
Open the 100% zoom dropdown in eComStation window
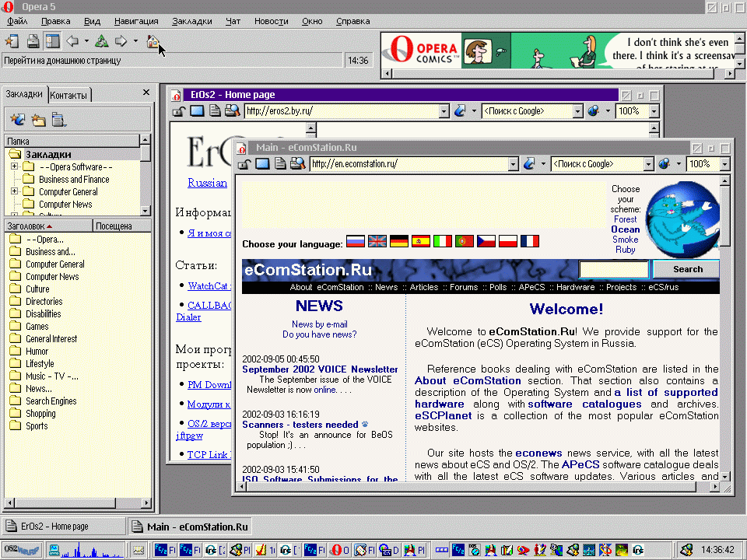(724, 164)
